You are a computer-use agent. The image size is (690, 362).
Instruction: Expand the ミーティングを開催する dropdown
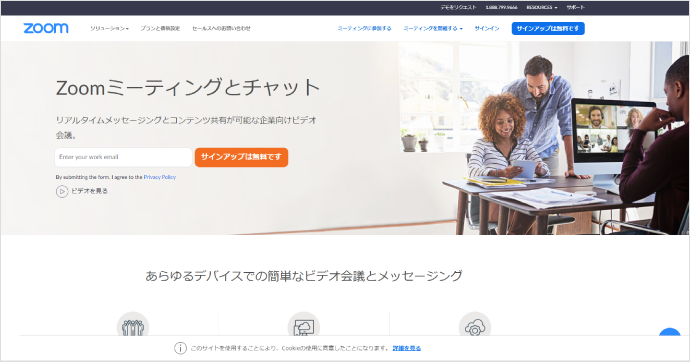[x=433, y=29]
